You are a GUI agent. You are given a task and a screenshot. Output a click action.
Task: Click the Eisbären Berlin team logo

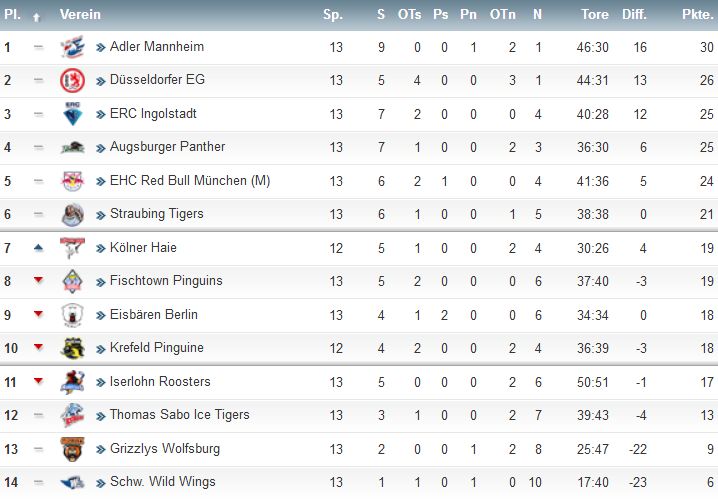click(72, 315)
